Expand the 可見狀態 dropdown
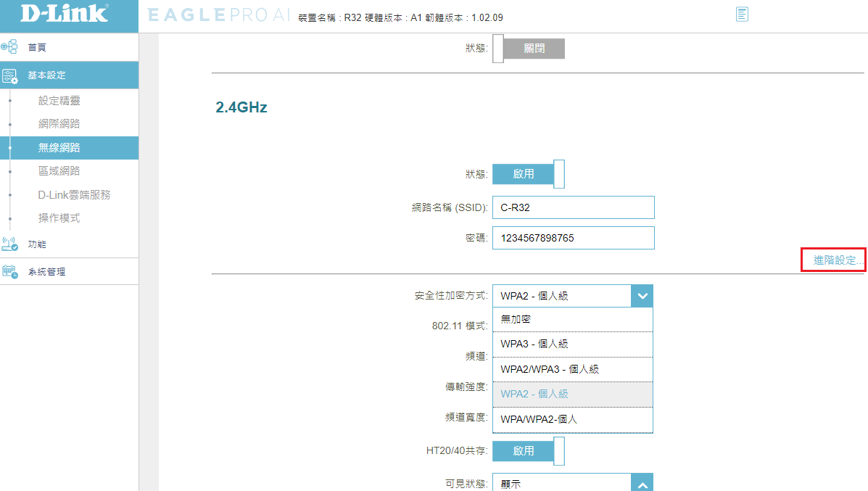This screenshot has height=491, width=868. pyautogui.click(x=642, y=484)
